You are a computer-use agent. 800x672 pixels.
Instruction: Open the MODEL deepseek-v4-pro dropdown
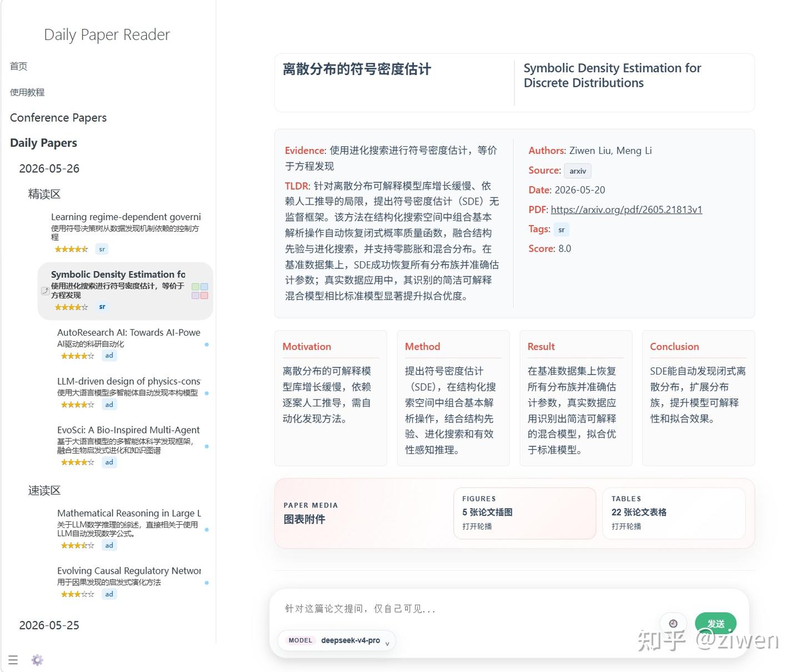[337, 640]
